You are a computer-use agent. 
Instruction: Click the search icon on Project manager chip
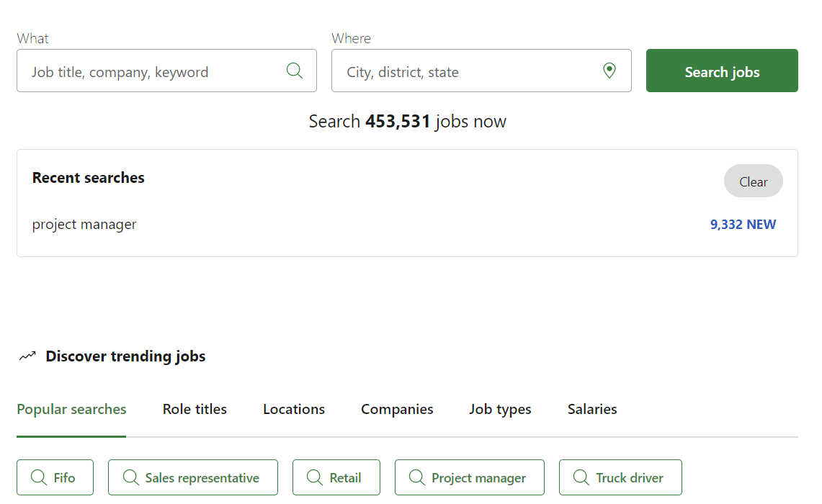click(x=417, y=477)
